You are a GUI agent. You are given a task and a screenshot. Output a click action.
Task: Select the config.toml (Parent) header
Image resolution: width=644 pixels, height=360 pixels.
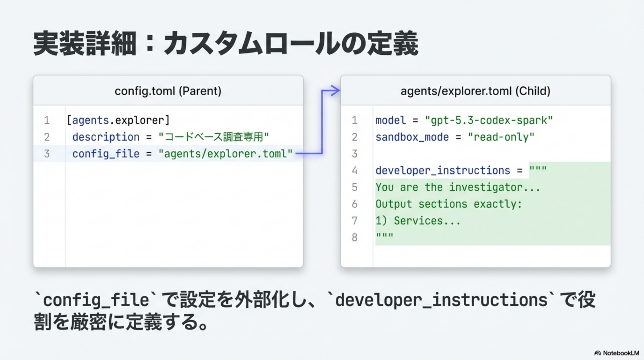coord(168,91)
